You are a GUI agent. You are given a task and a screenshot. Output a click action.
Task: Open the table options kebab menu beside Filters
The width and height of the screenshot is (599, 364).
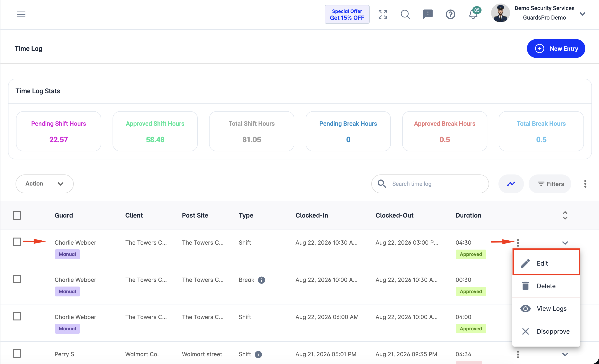[x=585, y=184]
